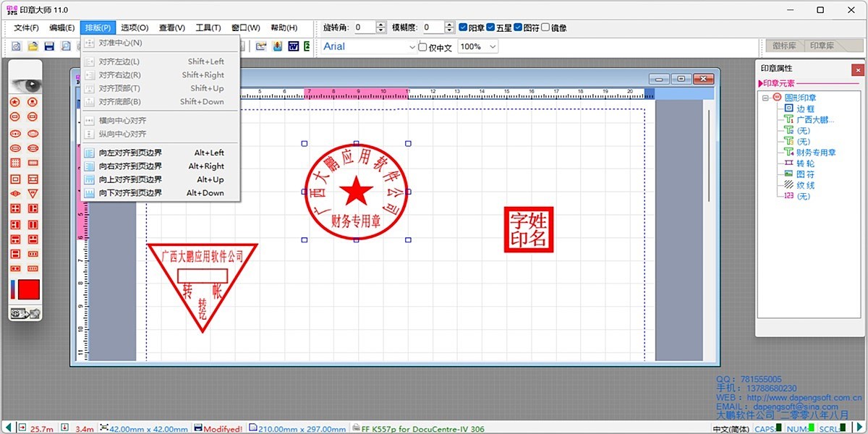Select the triangle stamp tool in palette

click(33, 194)
